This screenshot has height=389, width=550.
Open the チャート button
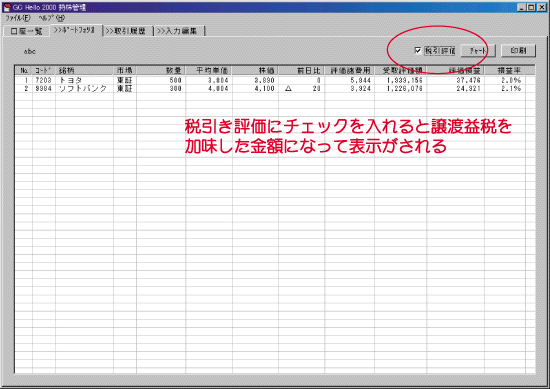point(477,51)
